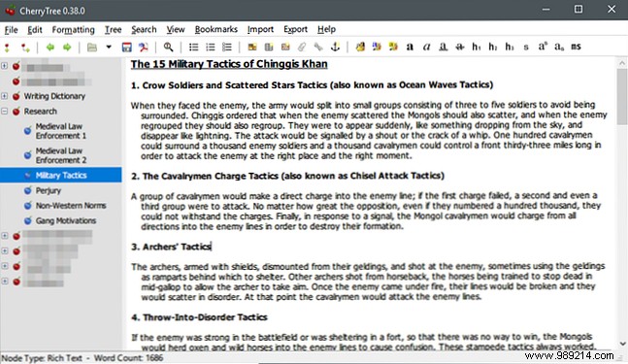The image size is (628, 364).
Task: Go back to previously visited node
Action: [x=50, y=48]
